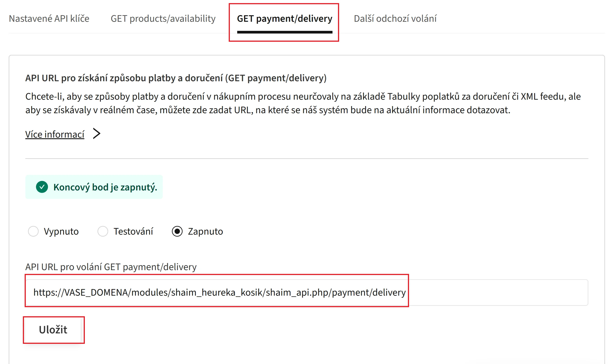Select the Vypnuto radio button
616x364 pixels.
33,231
